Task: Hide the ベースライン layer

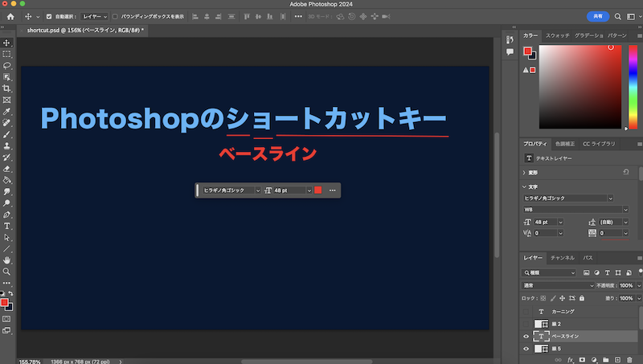Action: point(526,337)
